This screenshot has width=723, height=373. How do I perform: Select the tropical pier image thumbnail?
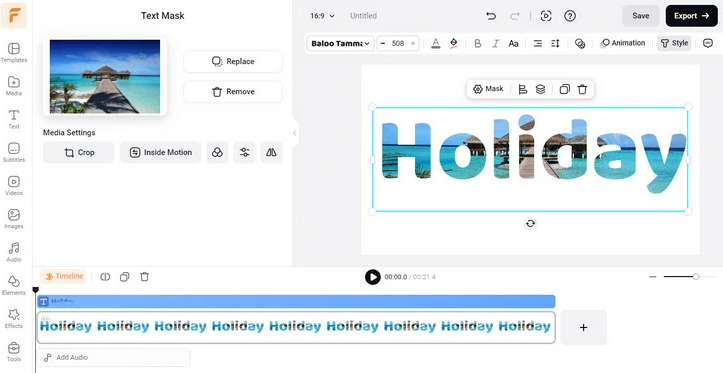coord(105,77)
